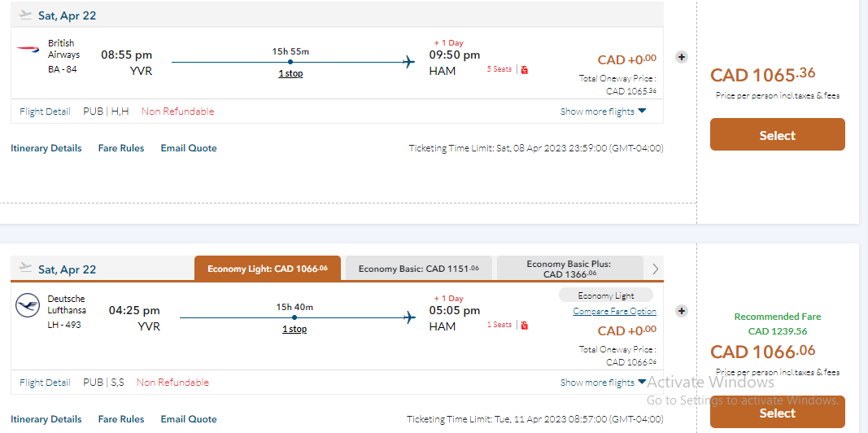The image size is (868, 433).
Task: Choose the Economy Basic Plus fare tab
Action: point(568,269)
